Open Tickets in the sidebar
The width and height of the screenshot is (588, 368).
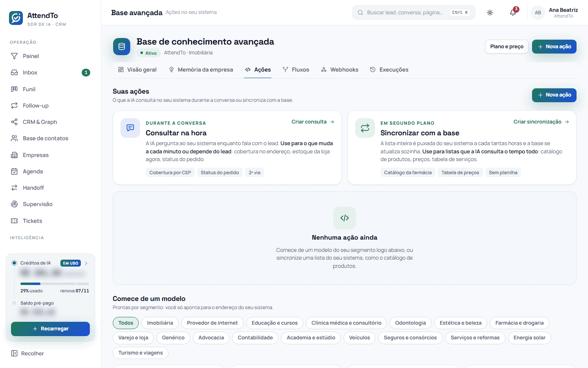pyautogui.click(x=50, y=221)
